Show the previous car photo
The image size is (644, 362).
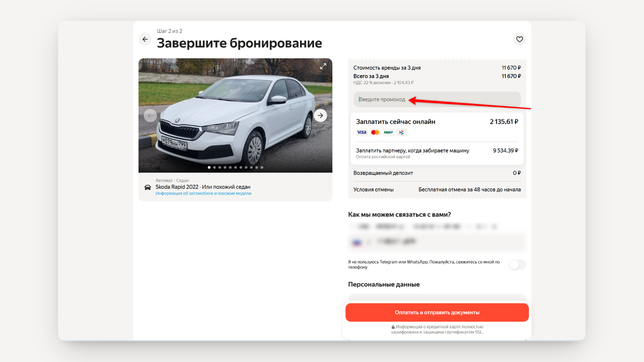click(150, 115)
